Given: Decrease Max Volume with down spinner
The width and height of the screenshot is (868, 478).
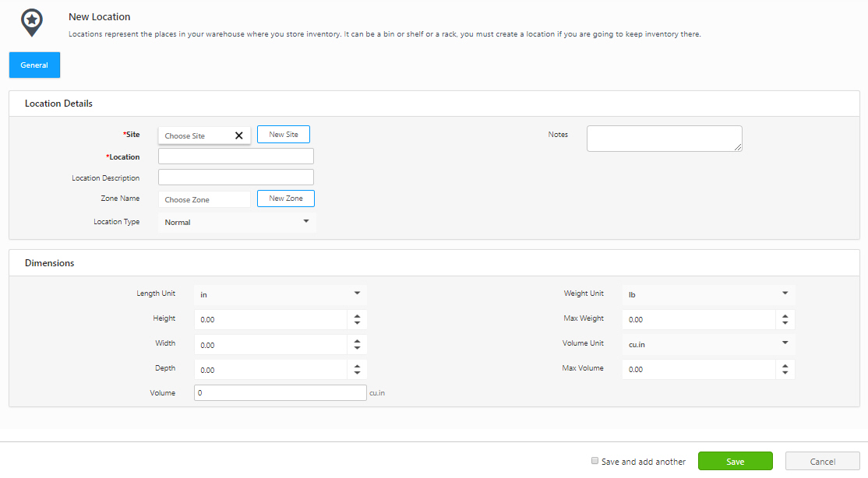Looking at the screenshot, I should 785,374.
